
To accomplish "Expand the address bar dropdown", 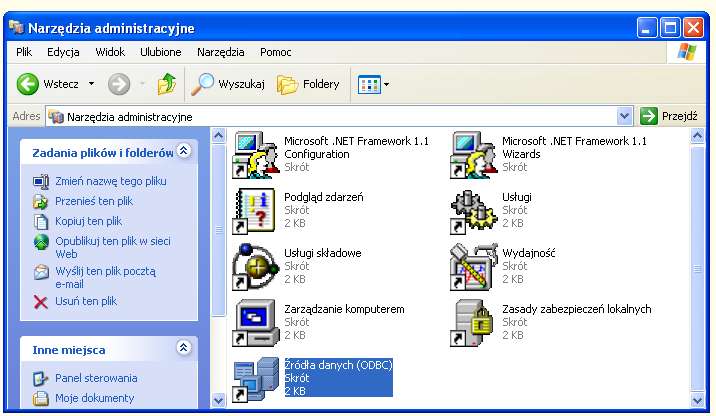I will (x=624, y=116).
